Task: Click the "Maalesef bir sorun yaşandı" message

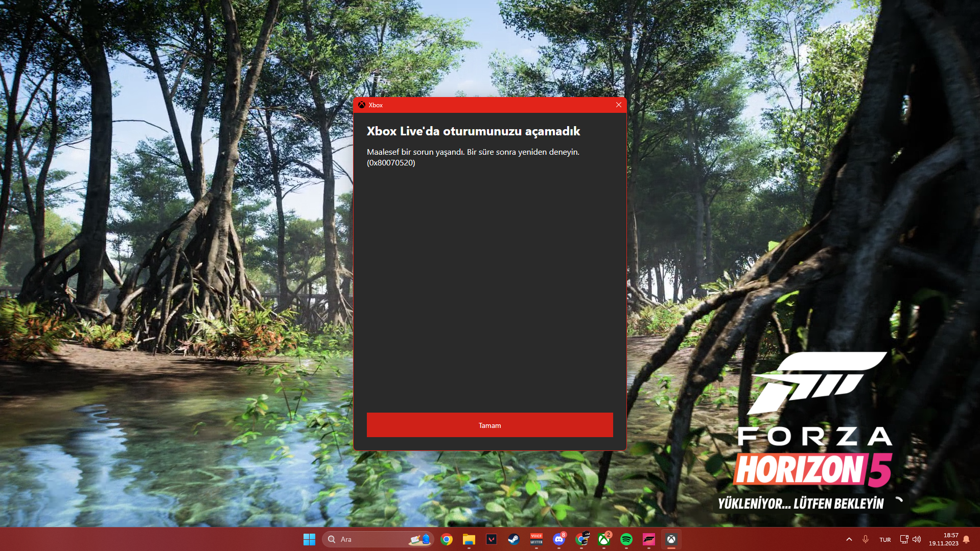Action: 415,152
